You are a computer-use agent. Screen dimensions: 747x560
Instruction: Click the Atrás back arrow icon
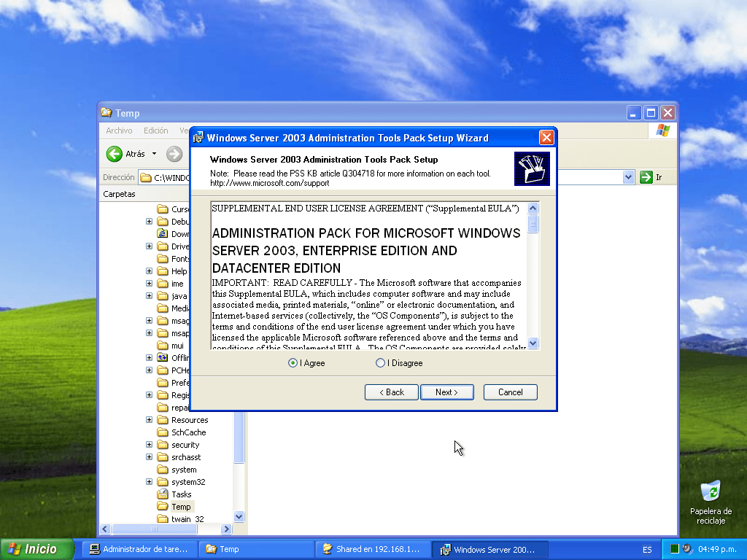click(x=115, y=154)
